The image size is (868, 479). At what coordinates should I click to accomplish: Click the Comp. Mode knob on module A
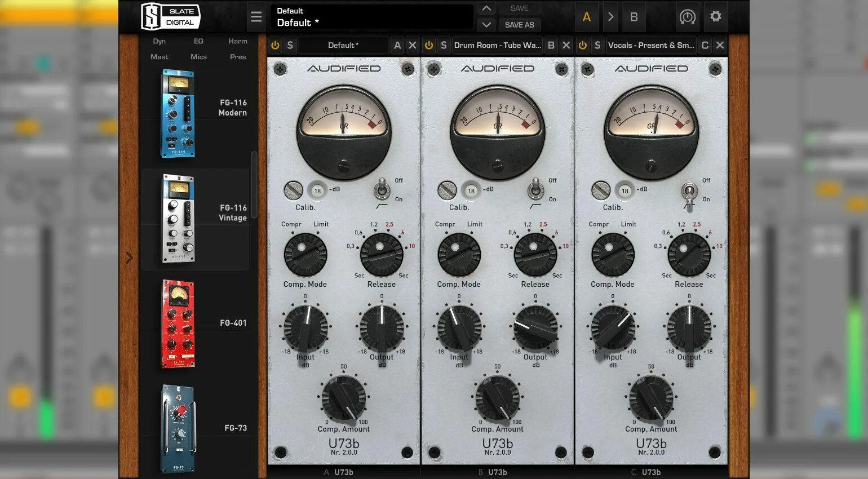point(305,255)
